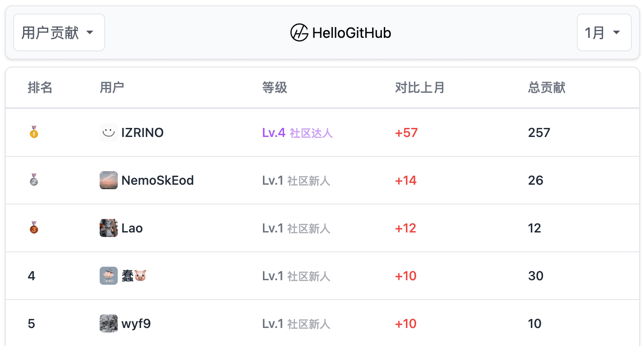Visit NemoSkEod's profile
The height and width of the screenshot is (346, 644).
coord(157,180)
